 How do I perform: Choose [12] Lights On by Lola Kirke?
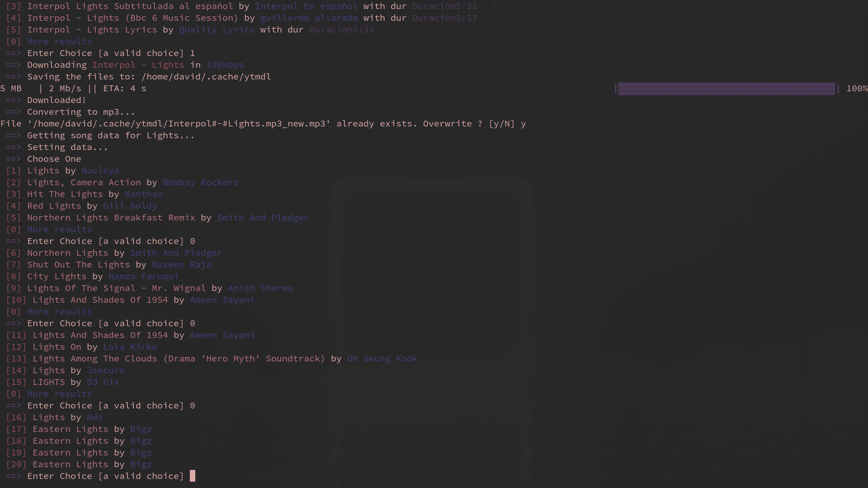pos(81,347)
